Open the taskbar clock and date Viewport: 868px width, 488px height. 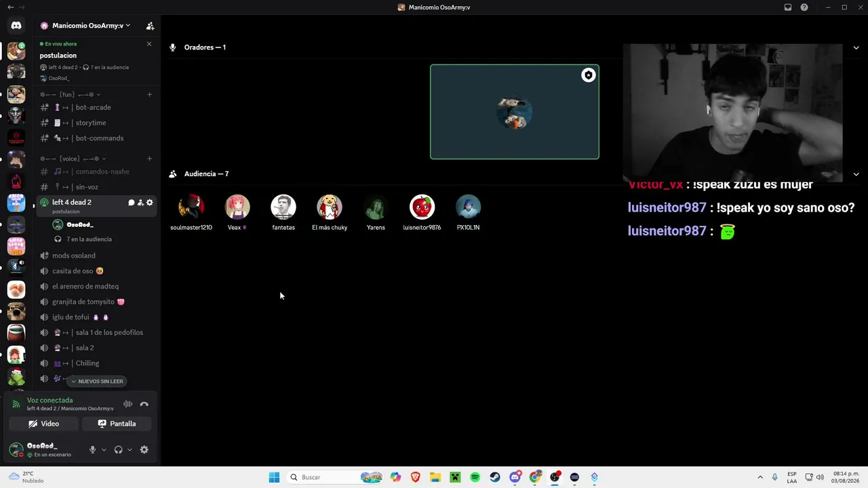pyautogui.click(x=846, y=477)
